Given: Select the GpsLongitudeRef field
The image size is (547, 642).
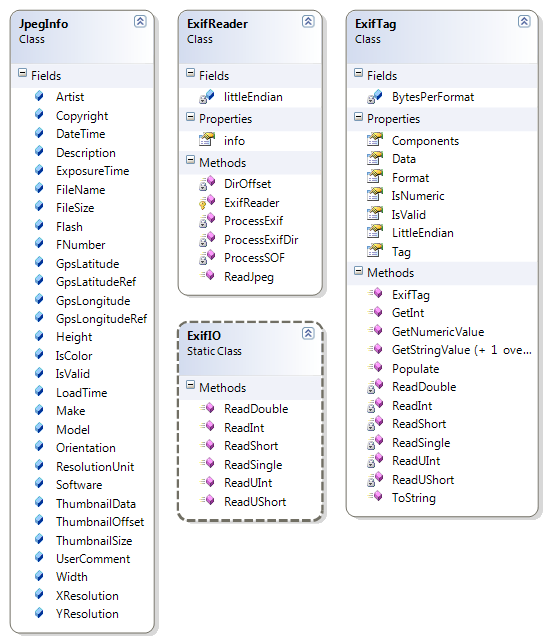Looking at the screenshot, I should coord(101,319).
